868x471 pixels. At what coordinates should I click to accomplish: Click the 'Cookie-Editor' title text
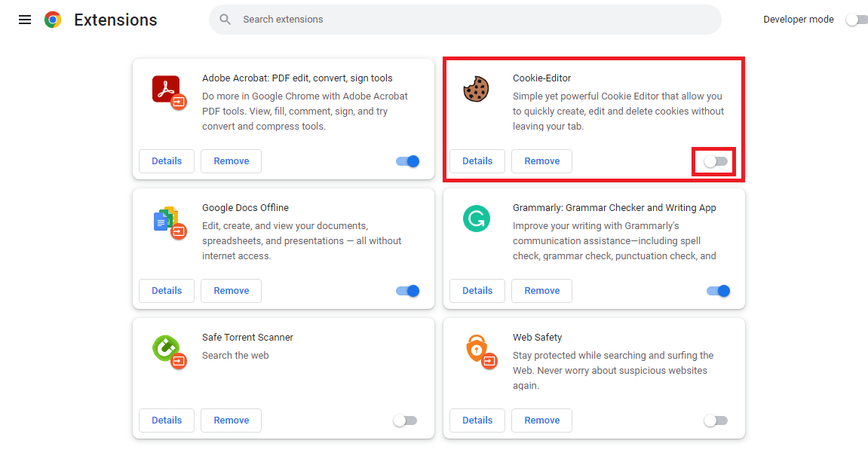pyautogui.click(x=541, y=78)
